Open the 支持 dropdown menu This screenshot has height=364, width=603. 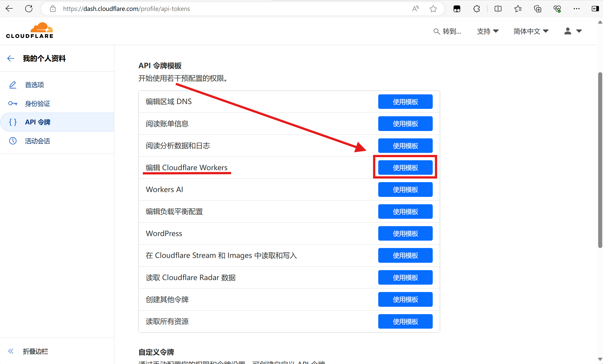(x=487, y=31)
